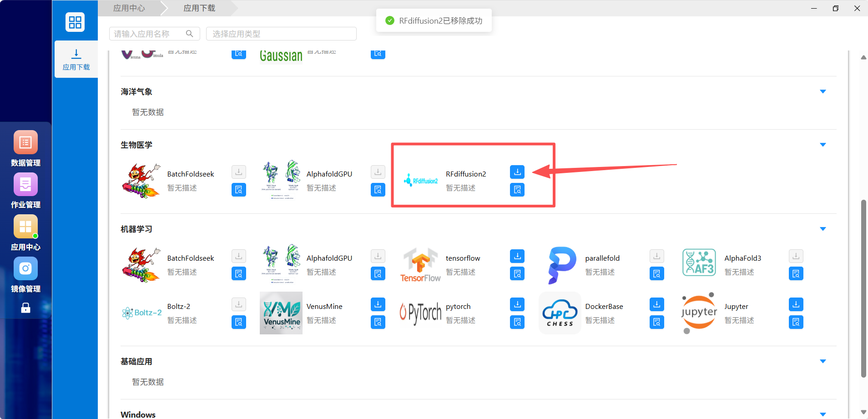Click the RFdiffusion2 download icon

coord(517,172)
